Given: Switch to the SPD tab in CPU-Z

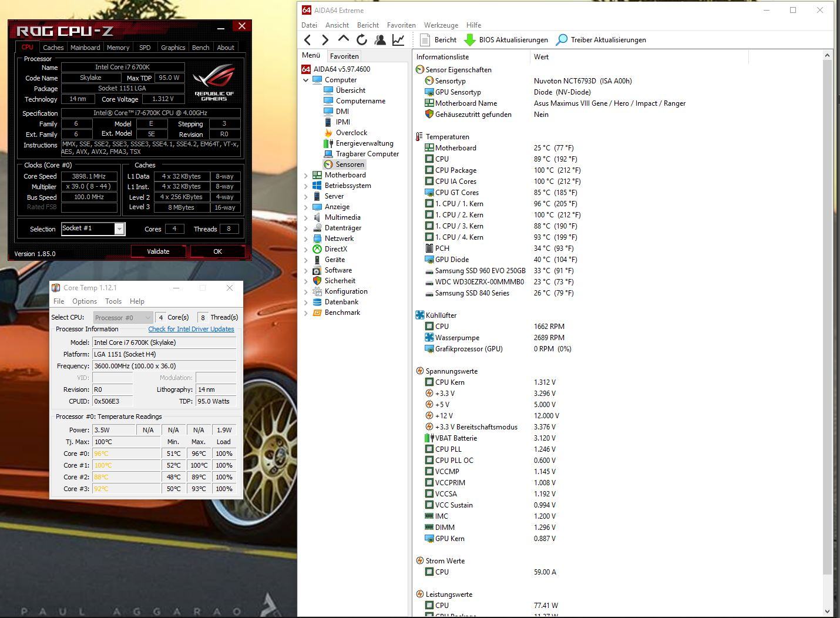Looking at the screenshot, I should 145,48.
